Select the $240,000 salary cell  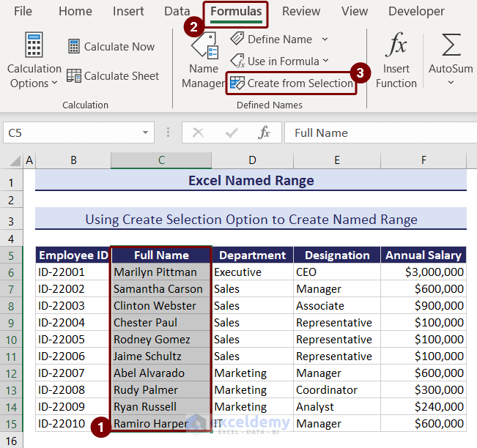[x=424, y=406]
